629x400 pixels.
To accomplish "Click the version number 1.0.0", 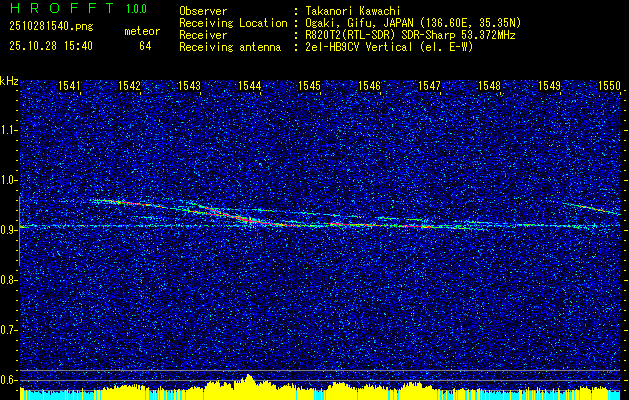I will click(x=135, y=9).
